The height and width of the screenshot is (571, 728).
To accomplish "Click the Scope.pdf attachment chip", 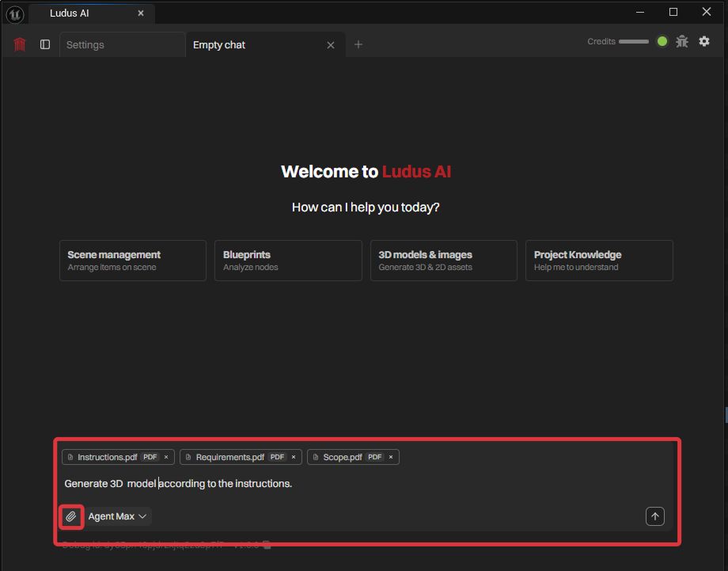I will (x=353, y=457).
